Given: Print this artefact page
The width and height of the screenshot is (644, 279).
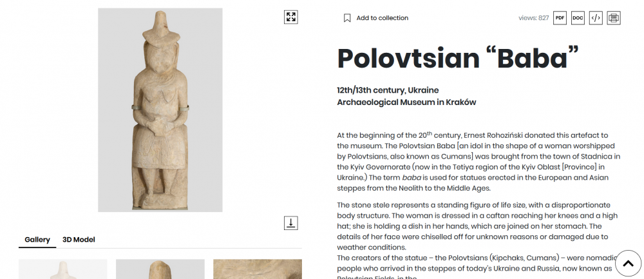Looking at the screenshot, I should click(614, 18).
